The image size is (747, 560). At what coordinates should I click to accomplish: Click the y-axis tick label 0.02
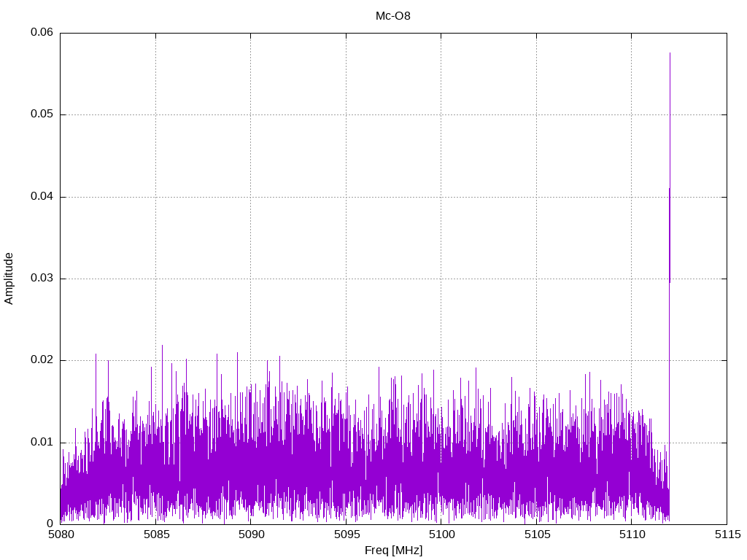[42, 360]
